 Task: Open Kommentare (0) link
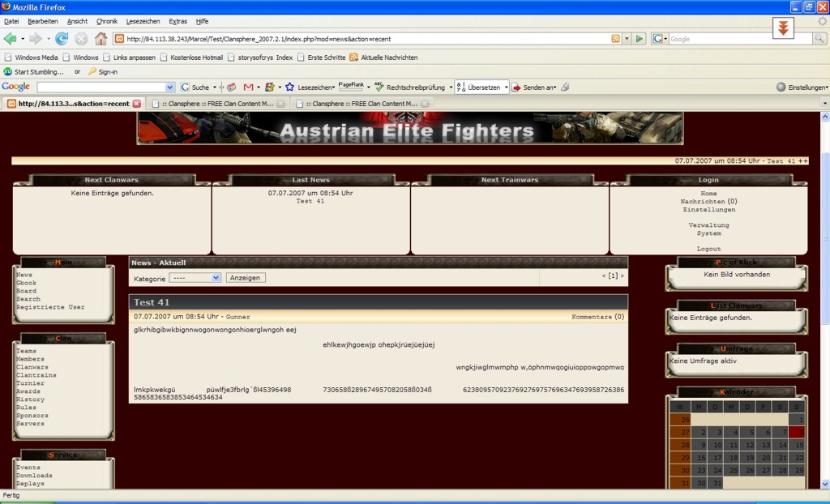pyautogui.click(x=597, y=317)
